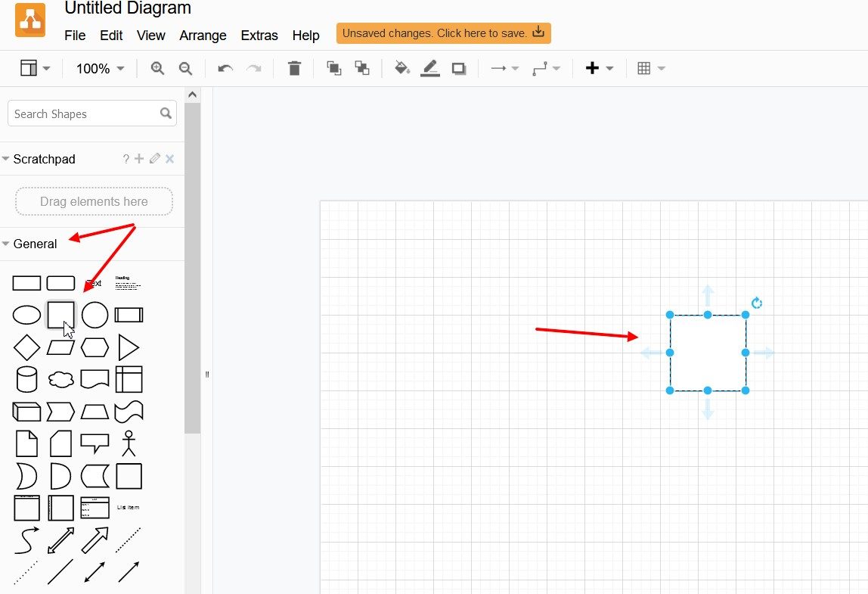Click the To Front icon
The image size is (868, 594).
(333, 68)
